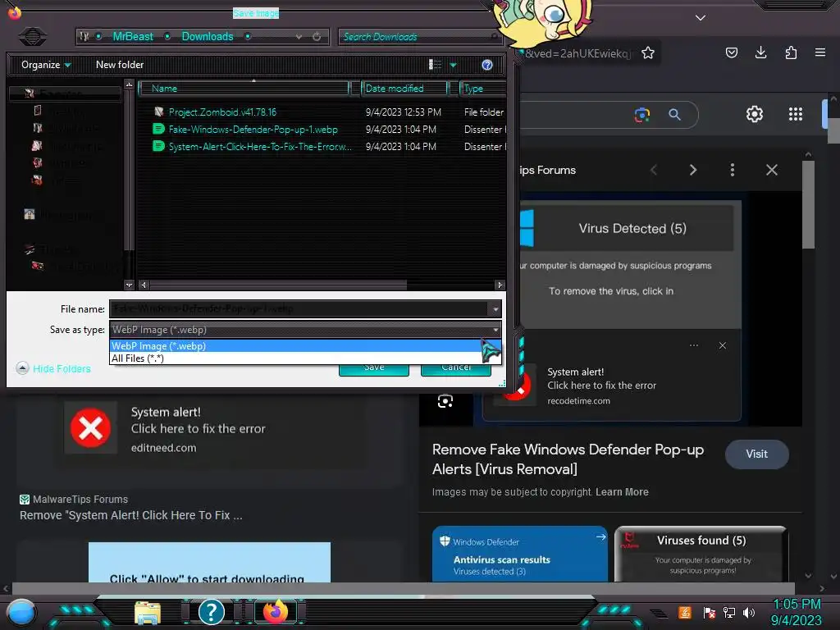Click the Firefox taskbar icon
Image resolution: width=840 pixels, height=630 pixels.
[x=276, y=611]
